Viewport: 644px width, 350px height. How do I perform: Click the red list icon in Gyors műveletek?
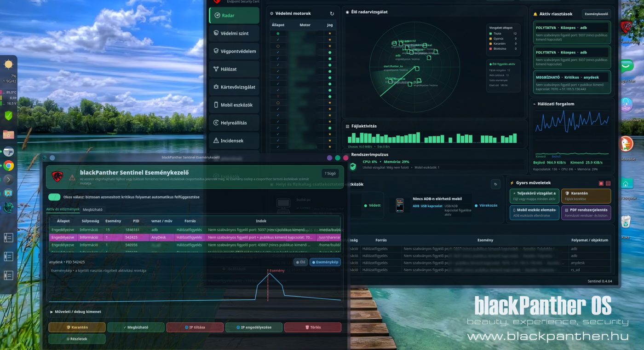608,183
